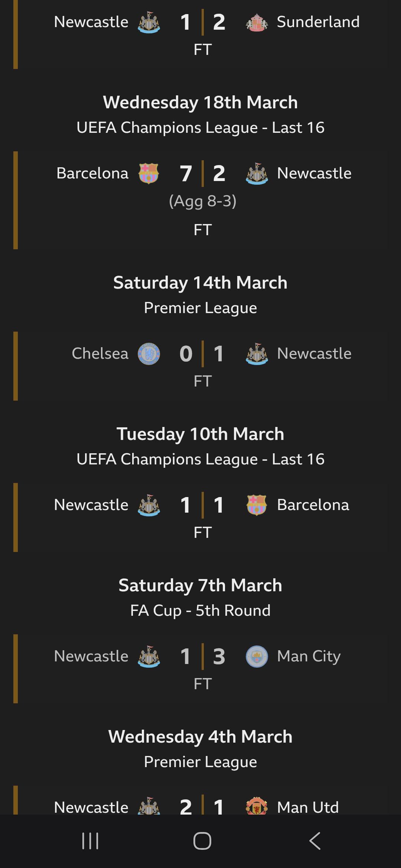The height and width of the screenshot is (868, 401).
Task: Tap the aggregate 8-3 score text
Action: [202, 201]
